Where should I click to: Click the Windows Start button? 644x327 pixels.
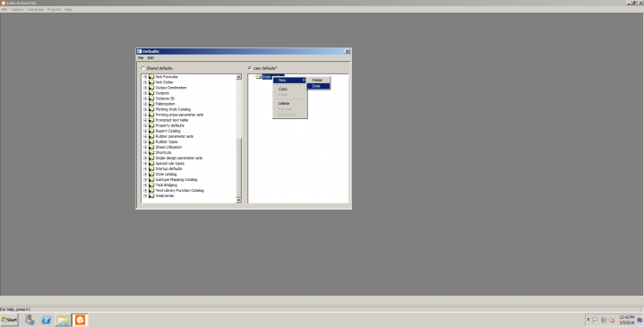pos(10,320)
